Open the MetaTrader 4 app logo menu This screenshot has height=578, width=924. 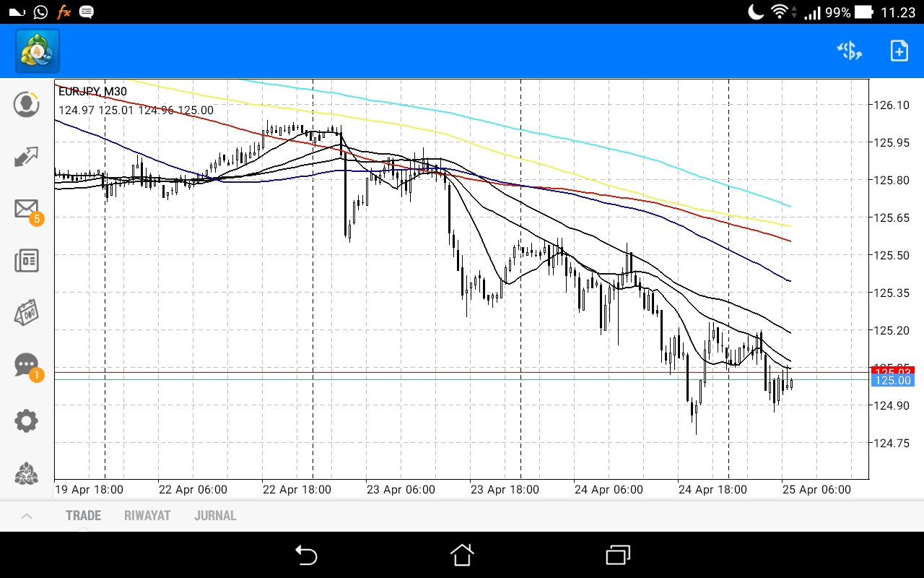point(36,51)
